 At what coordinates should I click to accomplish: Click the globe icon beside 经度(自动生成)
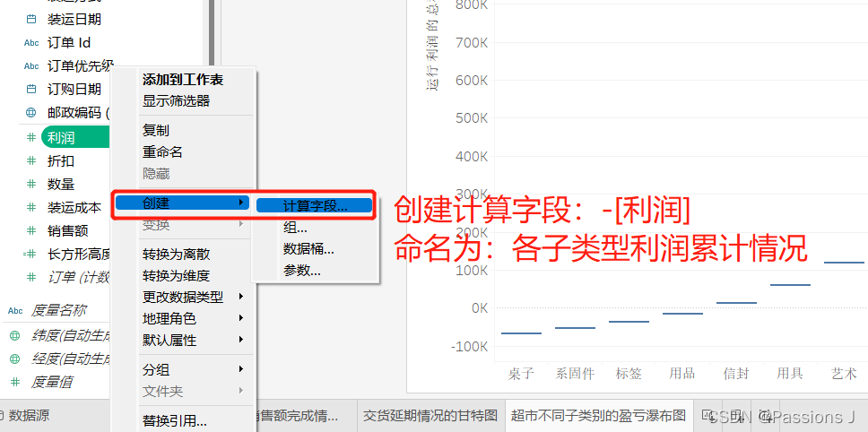[15, 359]
